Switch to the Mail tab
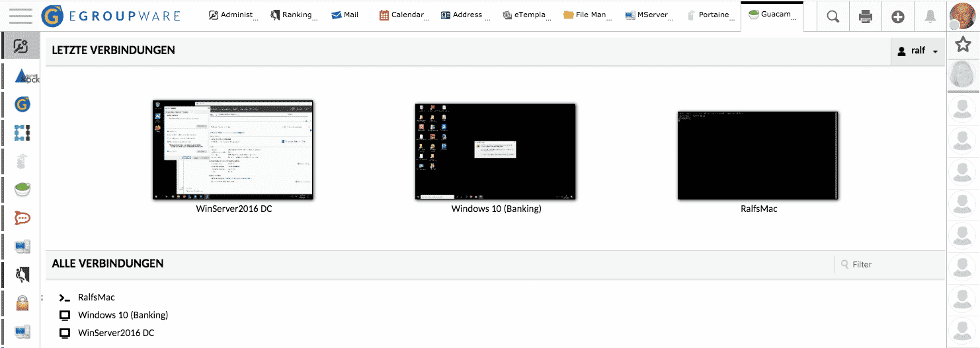This screenshot has height=348, width=980. (x=345, y=15)
